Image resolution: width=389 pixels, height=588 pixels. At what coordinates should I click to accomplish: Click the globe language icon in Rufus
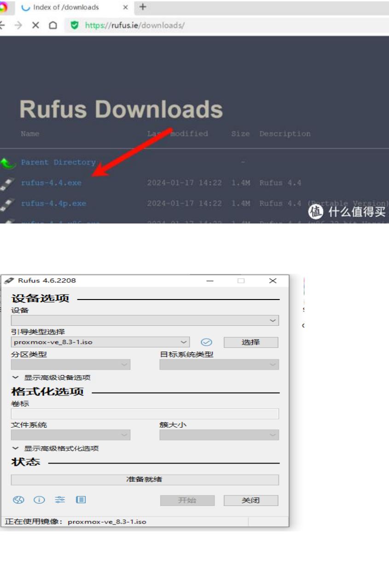click(x=17, y=500)
